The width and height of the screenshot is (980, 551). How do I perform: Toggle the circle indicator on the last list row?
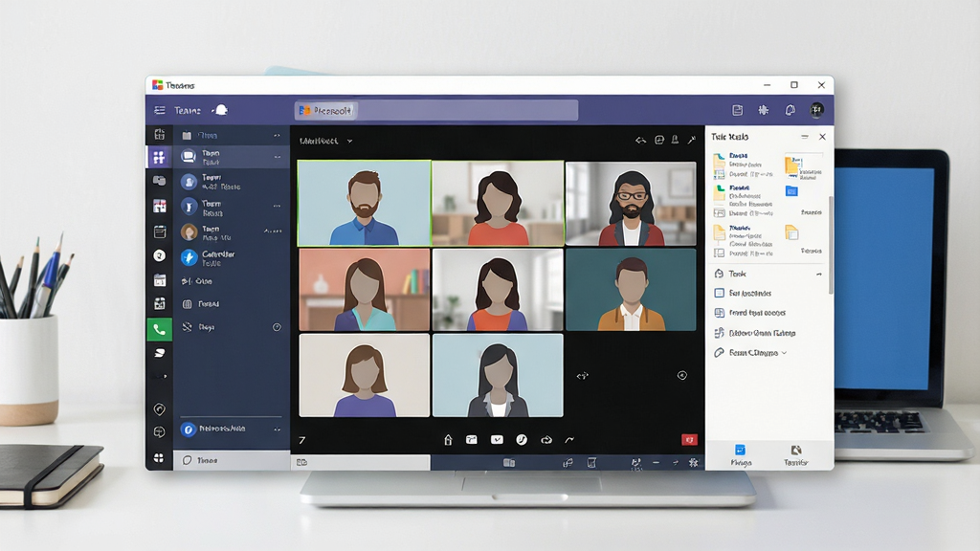click(x=277, y=327)
